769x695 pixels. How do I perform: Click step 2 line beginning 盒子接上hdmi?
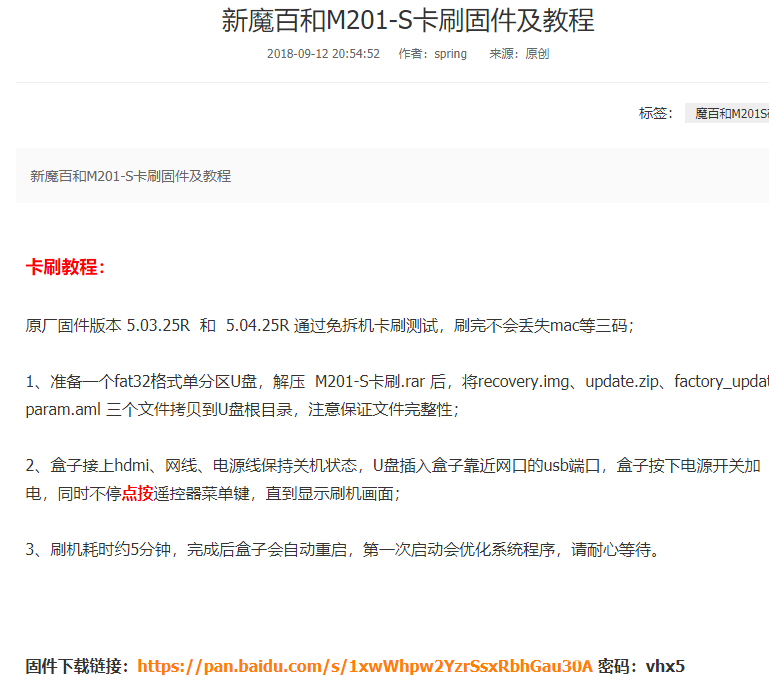393,465
